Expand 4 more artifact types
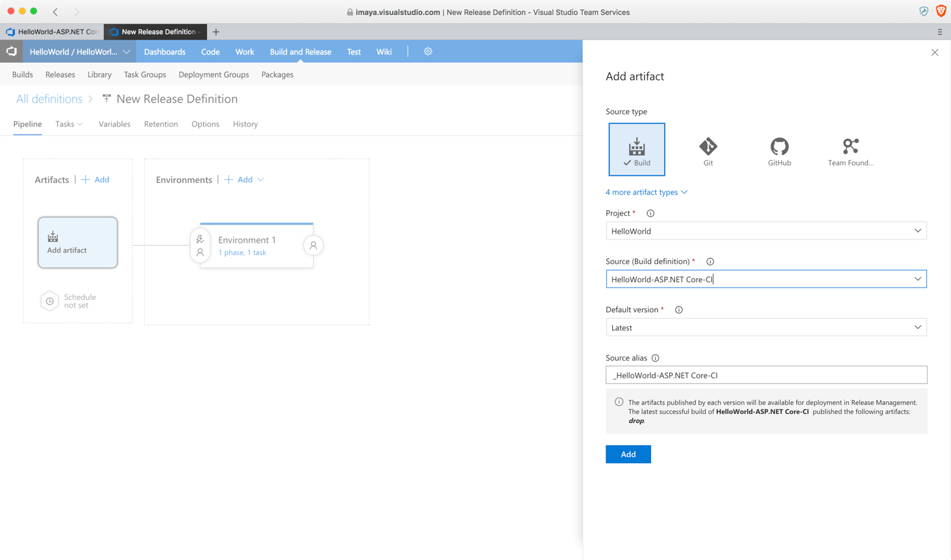 pyautogui.click(x=647, y=192)
